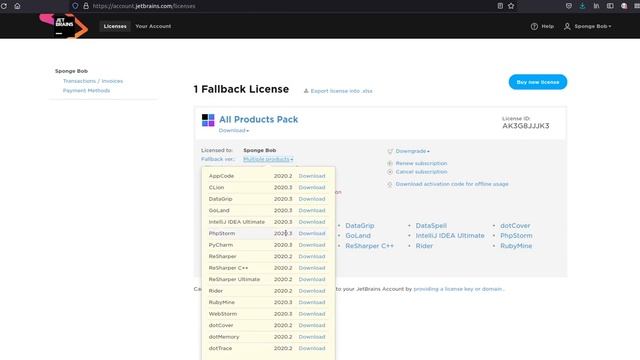
Task: Download ReSharper C++ fallback version
Action: point(312,268)
